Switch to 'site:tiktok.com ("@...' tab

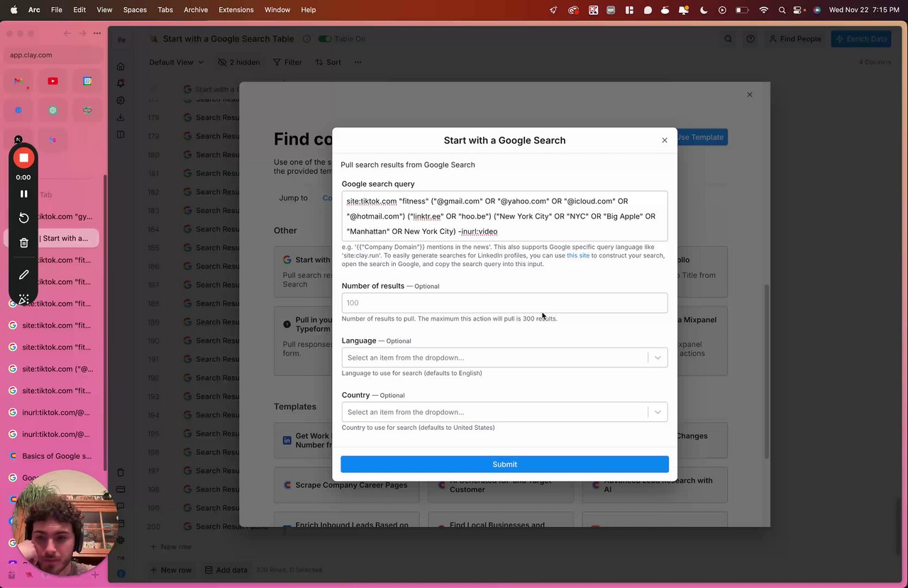click(51, 369)
